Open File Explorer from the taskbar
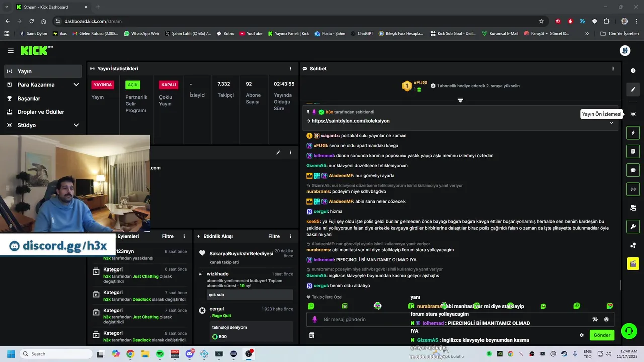 (x=145, y=354)
